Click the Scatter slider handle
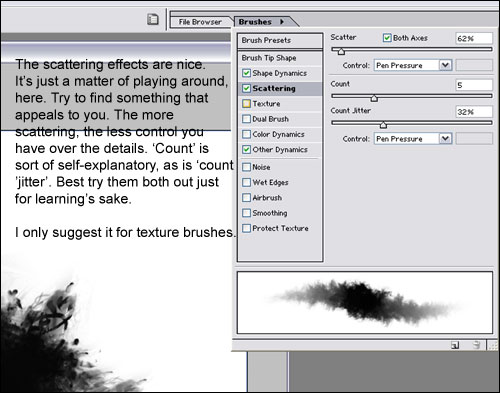 click(x=341, y=51)
